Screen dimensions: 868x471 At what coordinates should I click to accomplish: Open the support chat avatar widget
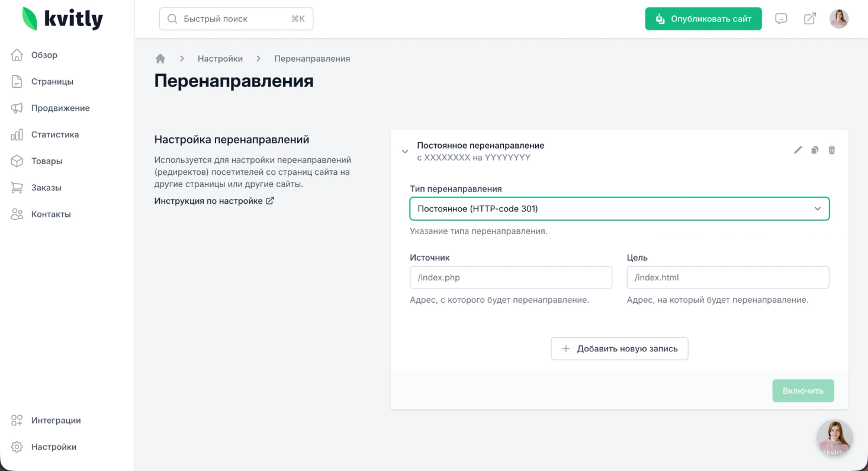[x=835, y=438]
